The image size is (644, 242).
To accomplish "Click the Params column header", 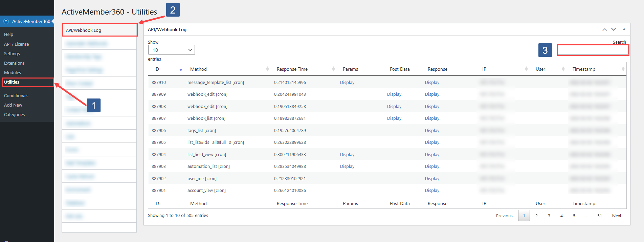I will 350,69.
